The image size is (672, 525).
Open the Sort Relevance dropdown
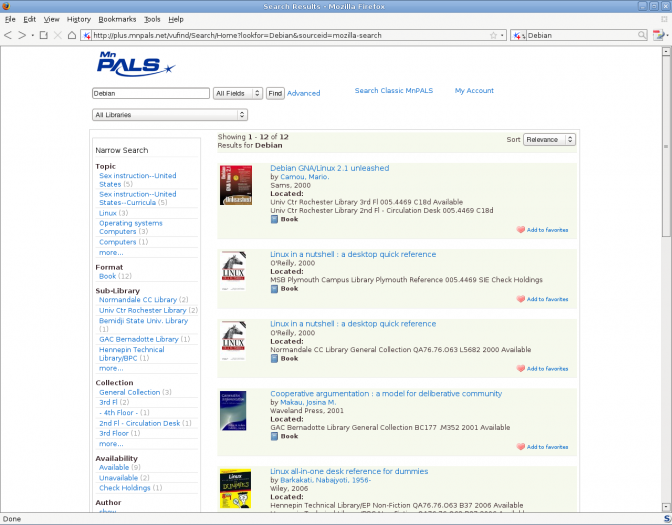549,140
